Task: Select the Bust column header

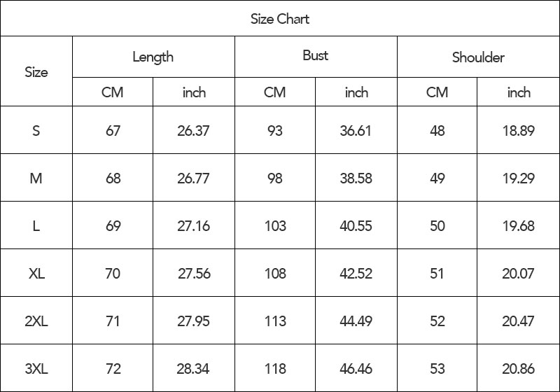Action: (x=315, y=56)
